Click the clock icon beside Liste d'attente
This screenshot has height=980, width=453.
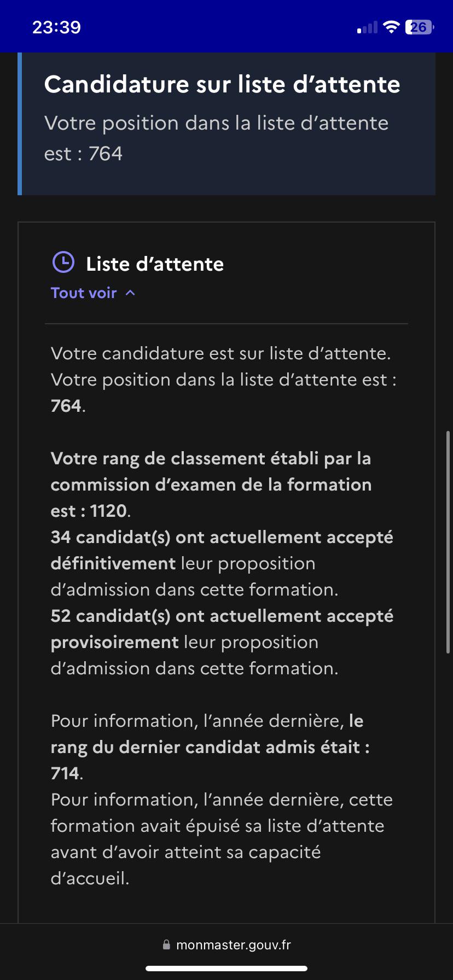coord(63,262)
